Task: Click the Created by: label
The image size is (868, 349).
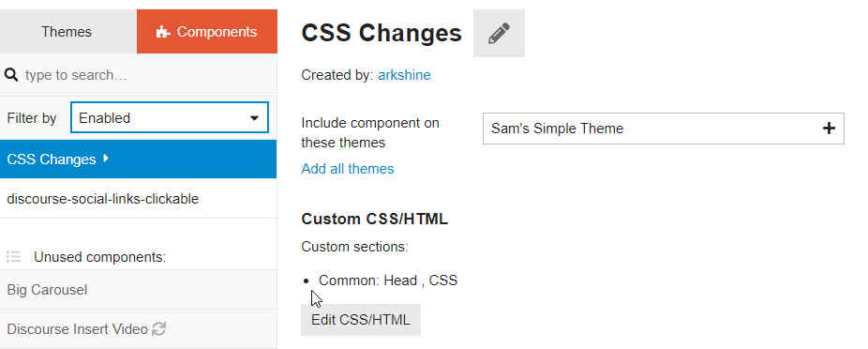Action: pos(337,75)
